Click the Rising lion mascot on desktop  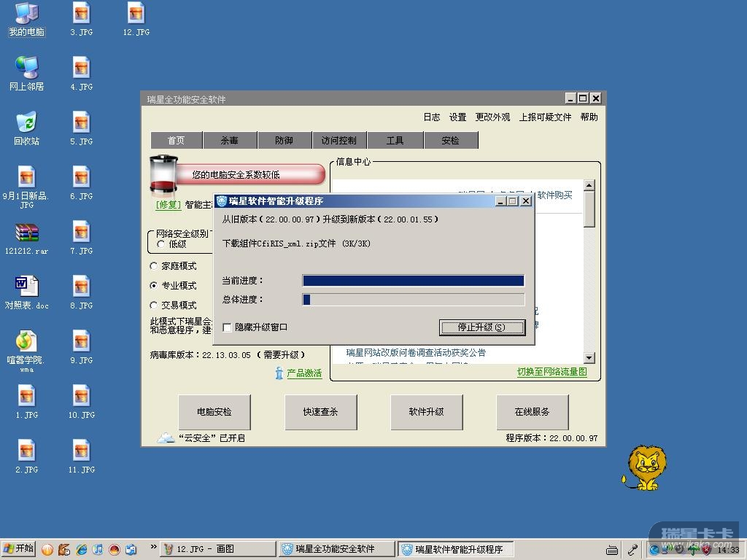click(645, 467)
